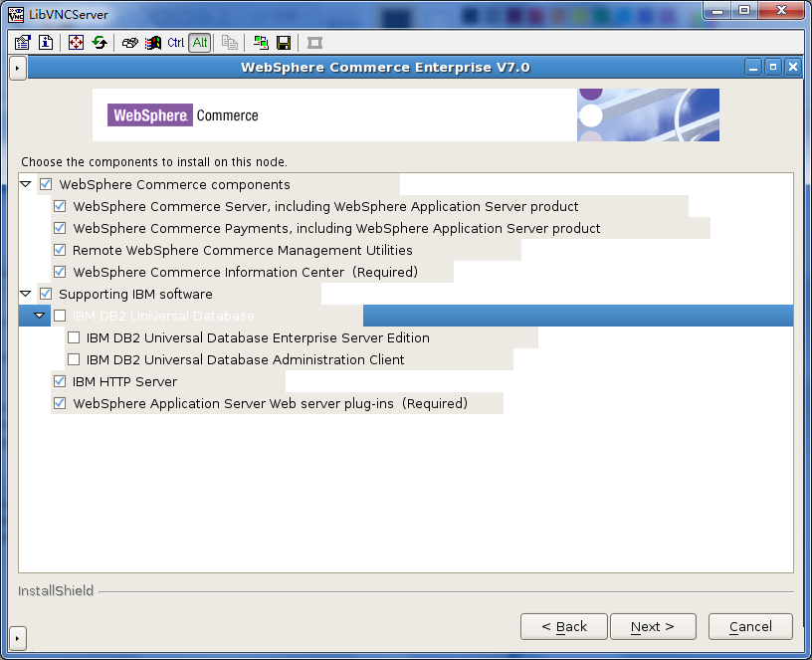Send Ctrl-Esc with the Windows flag icon
The height and width of the screenshot is (660, 812).
point(153,43)
